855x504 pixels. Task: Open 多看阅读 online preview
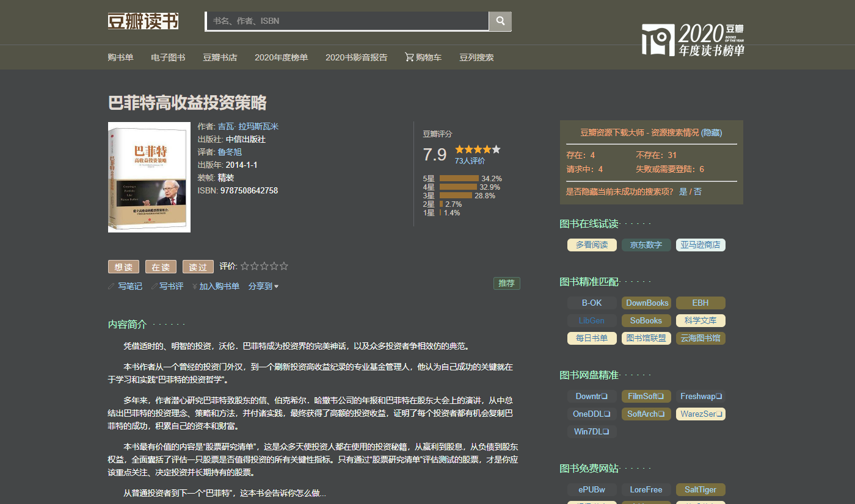pyautogui.click(x=592, y=245)
